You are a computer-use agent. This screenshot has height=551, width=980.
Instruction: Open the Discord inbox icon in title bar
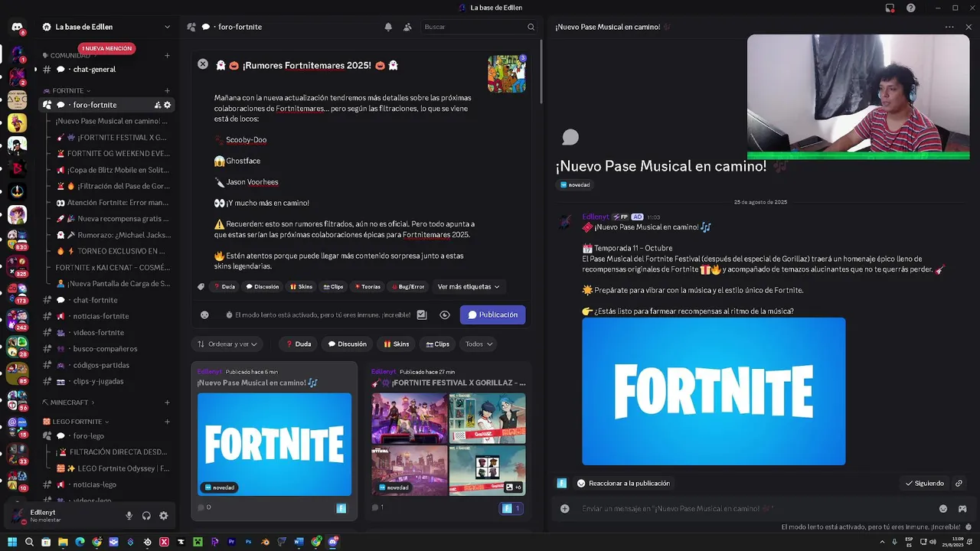[890, 8]
